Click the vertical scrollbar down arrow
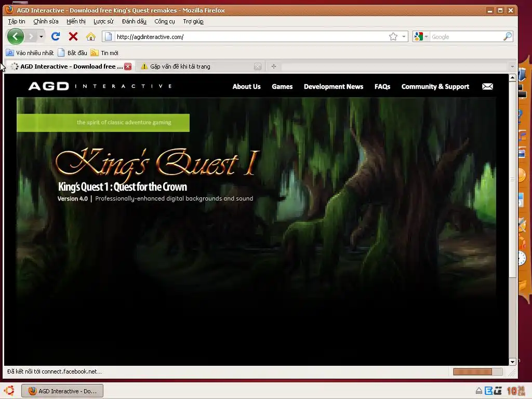Image resolution: width=532 pixels, height=399 pixels. click(512, 362)
